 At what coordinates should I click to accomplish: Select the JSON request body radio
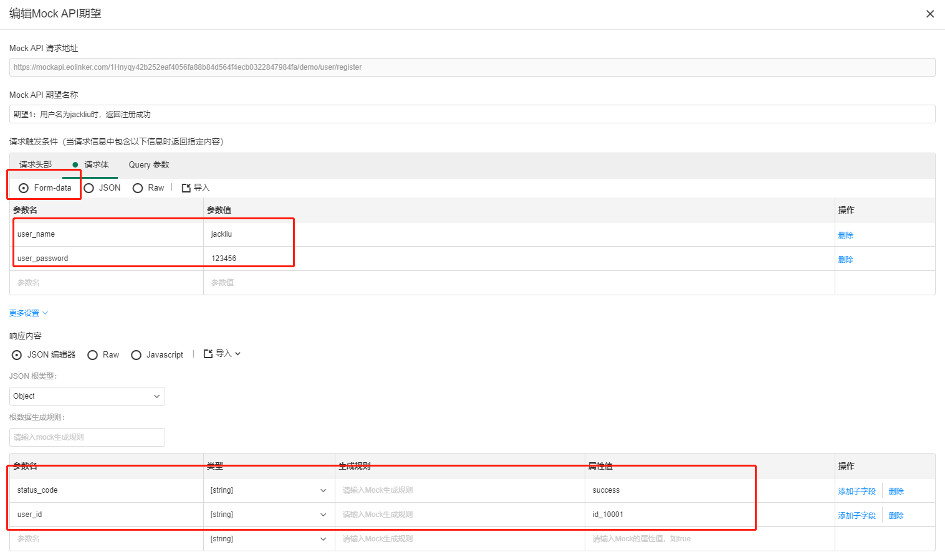pyautogui.click(x=89, y=187)
